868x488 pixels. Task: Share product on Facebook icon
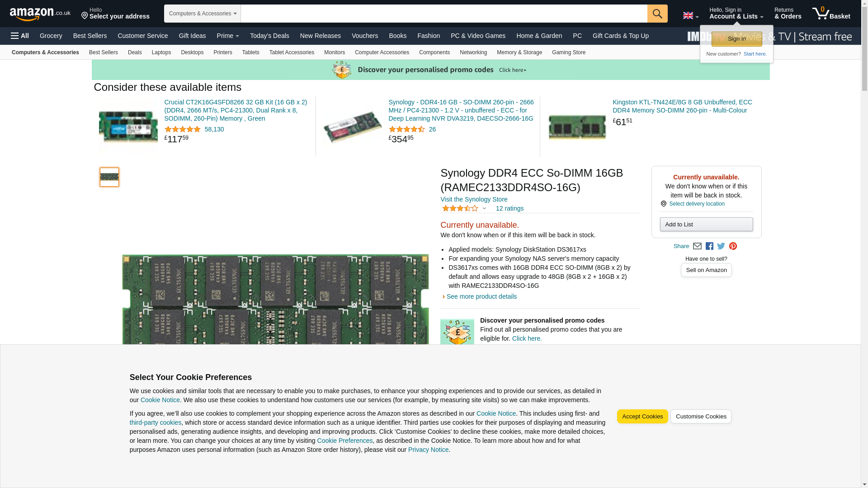(709, 246)
